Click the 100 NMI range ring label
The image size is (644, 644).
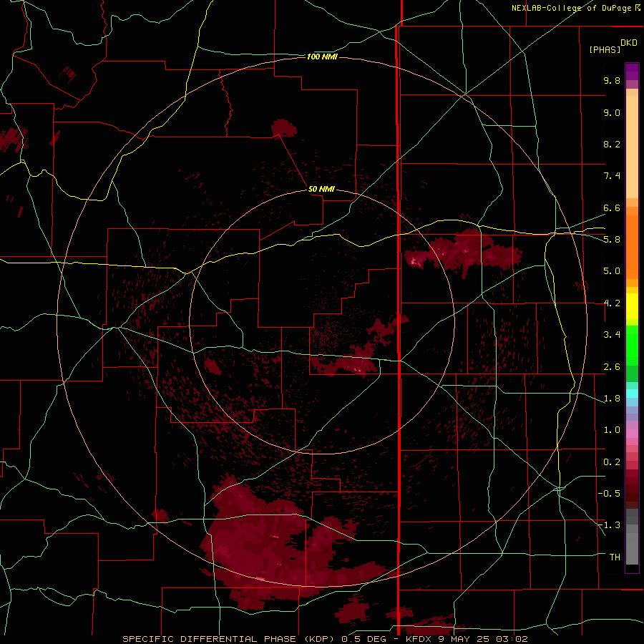(x=322, y=57)
